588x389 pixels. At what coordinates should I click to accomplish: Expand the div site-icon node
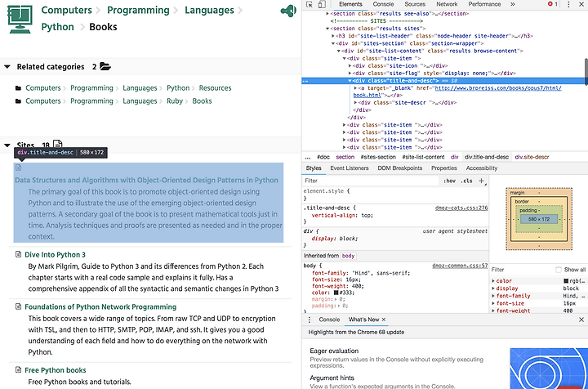point(350,65)
